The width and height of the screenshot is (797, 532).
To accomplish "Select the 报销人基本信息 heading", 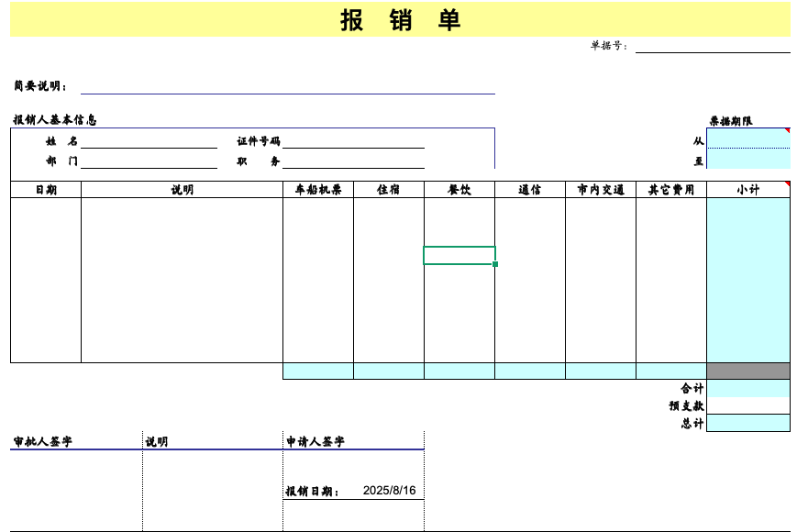I will pos(55,120).
